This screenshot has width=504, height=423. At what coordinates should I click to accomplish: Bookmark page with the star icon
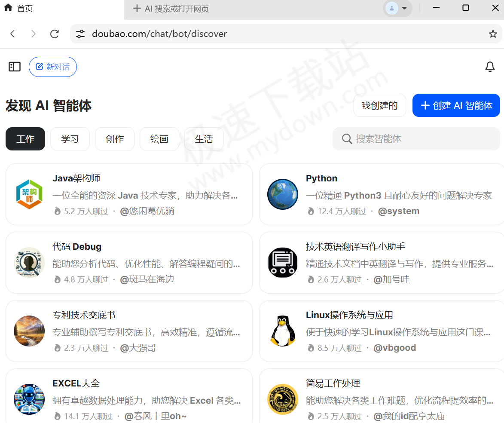(x=493, y=34)
